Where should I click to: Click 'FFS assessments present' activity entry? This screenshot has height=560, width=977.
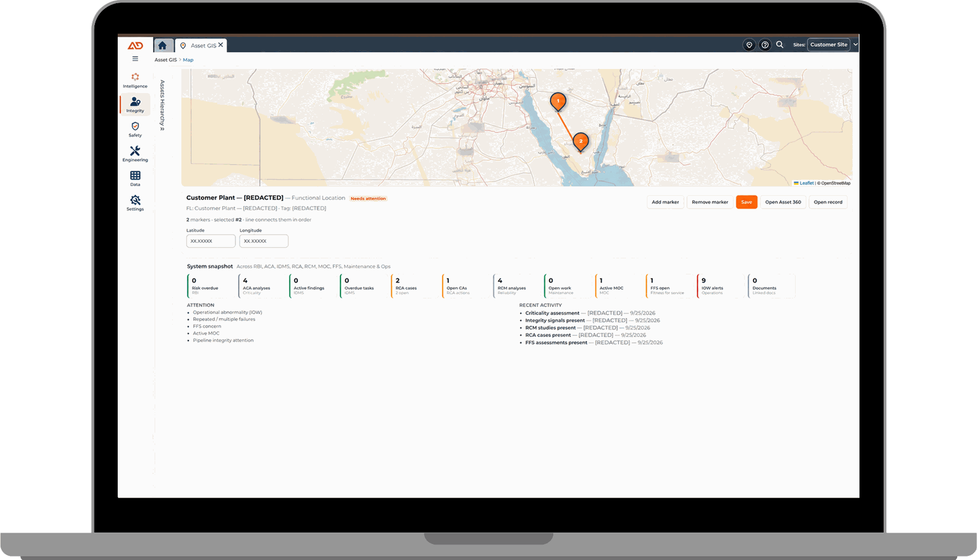pyautogui.click(x=594, y=343)
